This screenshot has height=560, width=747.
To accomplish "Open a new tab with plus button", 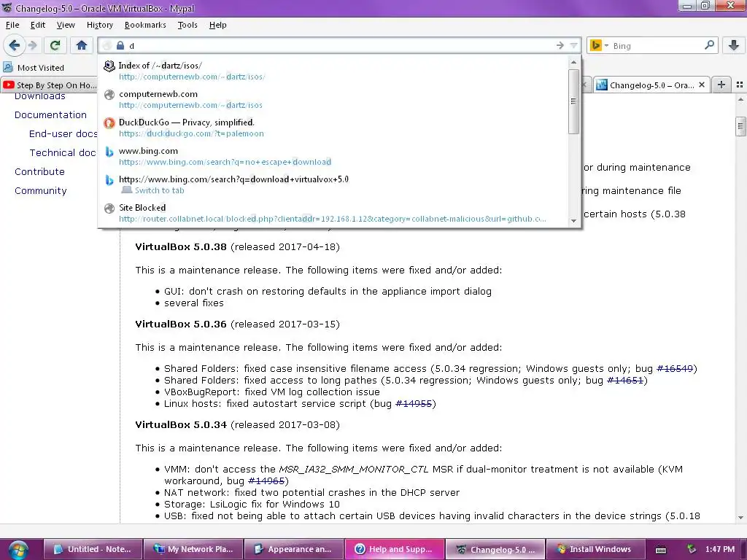I will (x=721, y=85).
